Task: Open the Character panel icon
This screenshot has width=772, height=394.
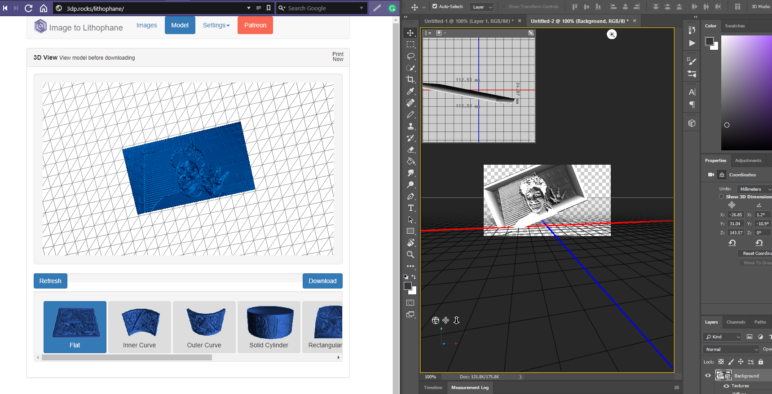Action: point(692,92)
